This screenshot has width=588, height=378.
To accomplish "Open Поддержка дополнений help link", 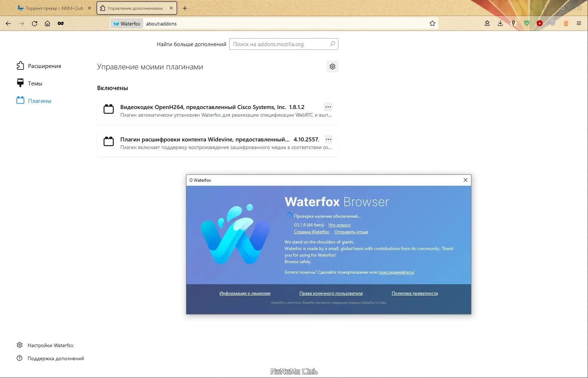I will (x=50, y=358).
